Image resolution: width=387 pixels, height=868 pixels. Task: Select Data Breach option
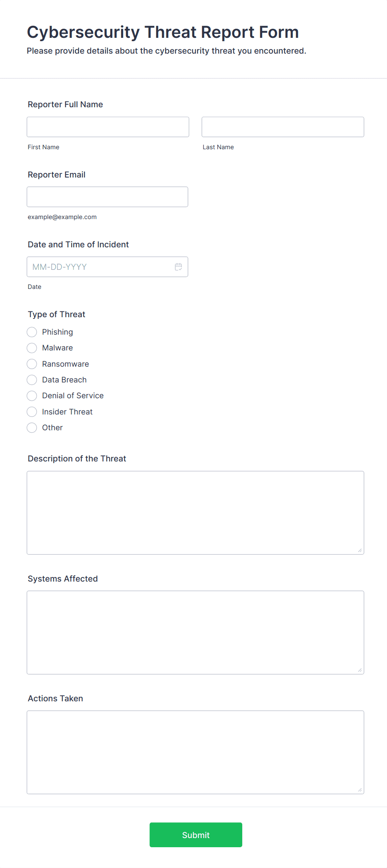(32, 380)
